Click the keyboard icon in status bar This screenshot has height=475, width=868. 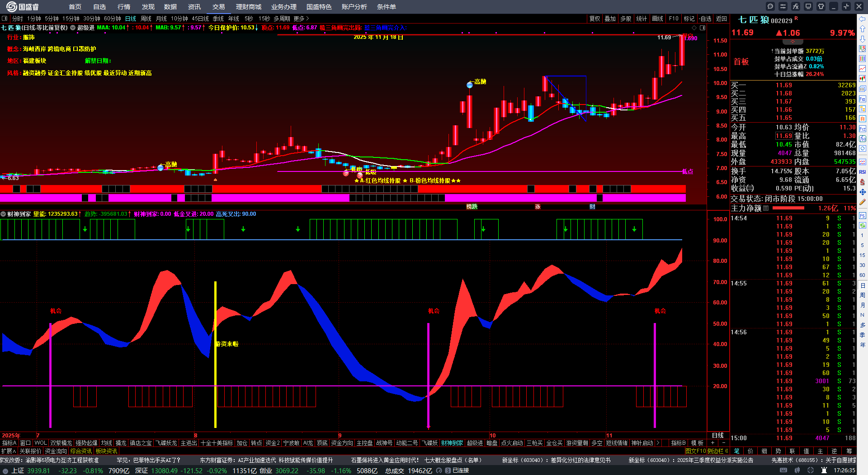(783, 470)
